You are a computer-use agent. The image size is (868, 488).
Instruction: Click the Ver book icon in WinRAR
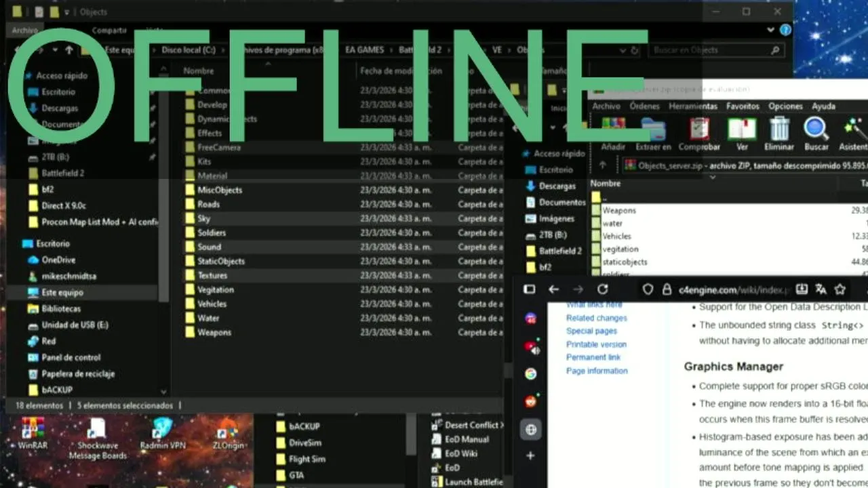pyautogui.click(x=742, y=129)
